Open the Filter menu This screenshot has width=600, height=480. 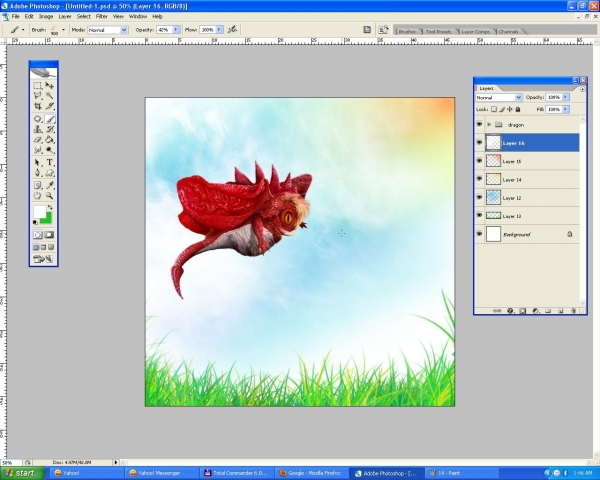click(x=101, y=16)
